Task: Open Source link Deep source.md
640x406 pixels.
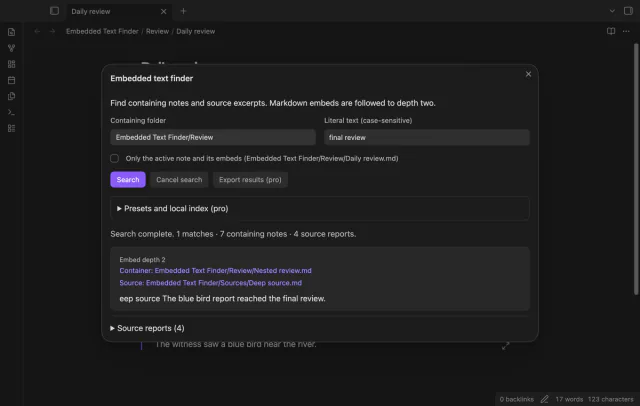Action: click(x=211, y=283)
